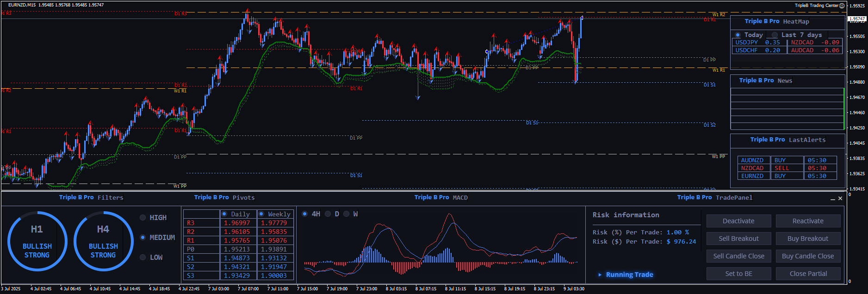The height and width of the screenshot is (294, 868).
Task: Select the LOW filter option
Action: (x=143, y=257)
